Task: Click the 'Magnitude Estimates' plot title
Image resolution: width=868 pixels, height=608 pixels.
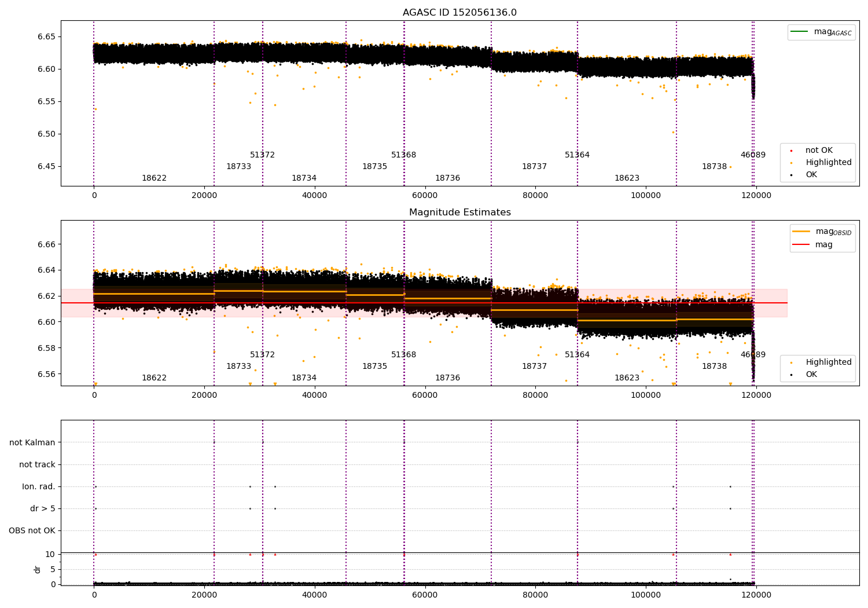Action: point(459,213)
